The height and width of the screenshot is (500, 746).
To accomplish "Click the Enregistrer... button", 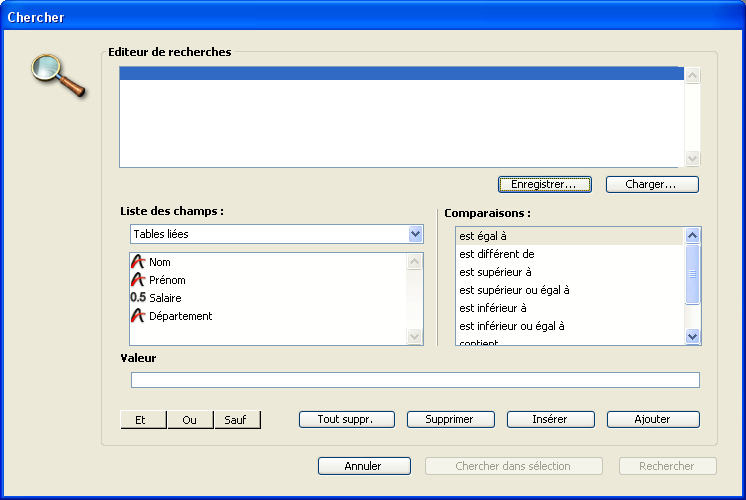I will (x=544, y=185).
